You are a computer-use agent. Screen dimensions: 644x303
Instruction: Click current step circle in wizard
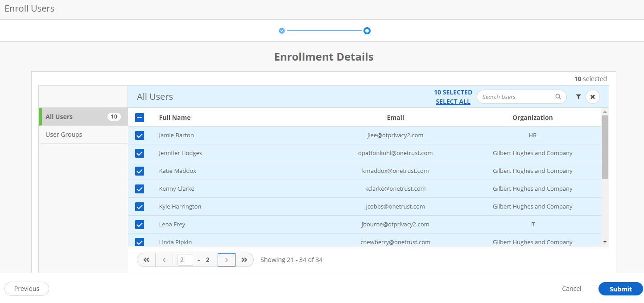point(367,31)
